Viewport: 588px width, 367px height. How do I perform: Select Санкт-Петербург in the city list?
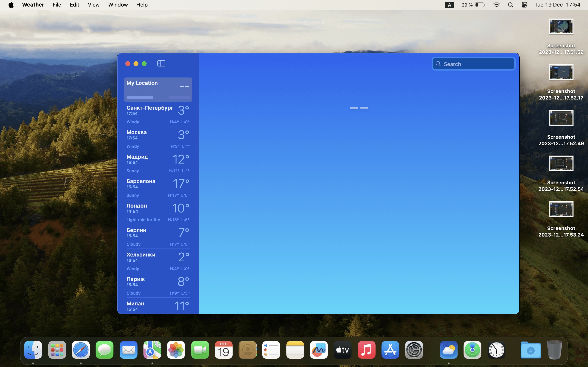click(158, 115)
